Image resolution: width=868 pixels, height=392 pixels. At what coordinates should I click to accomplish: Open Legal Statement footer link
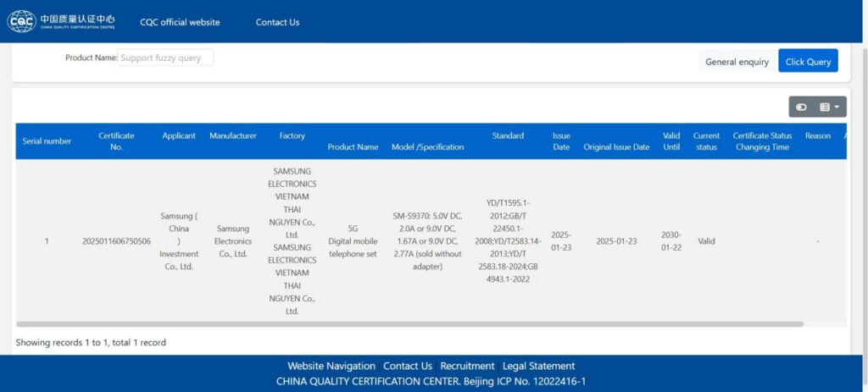tap(538, 366)
